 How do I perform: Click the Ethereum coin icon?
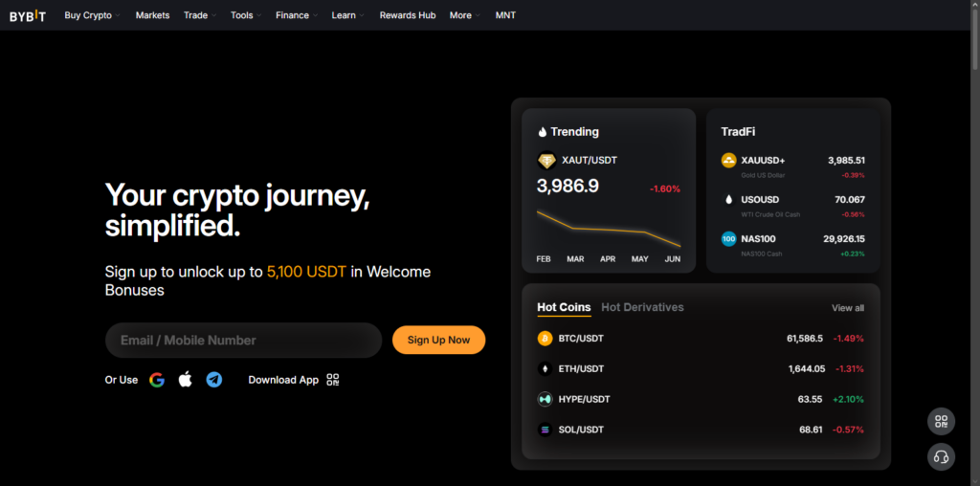click(x=545, y=369)
